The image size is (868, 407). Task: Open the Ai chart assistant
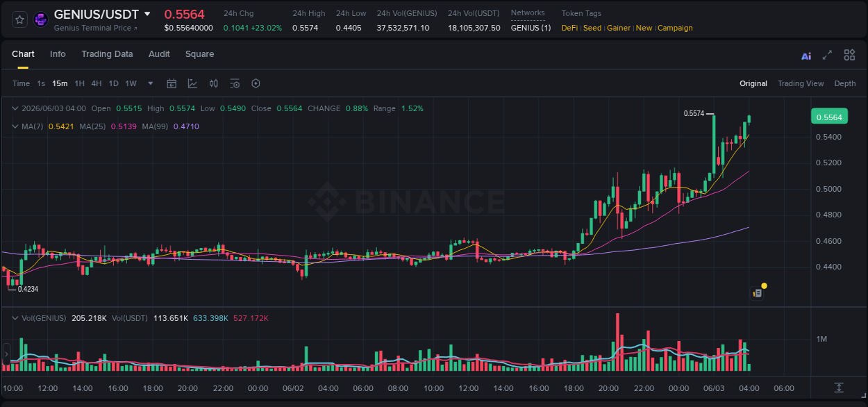(x=806, y=56)
